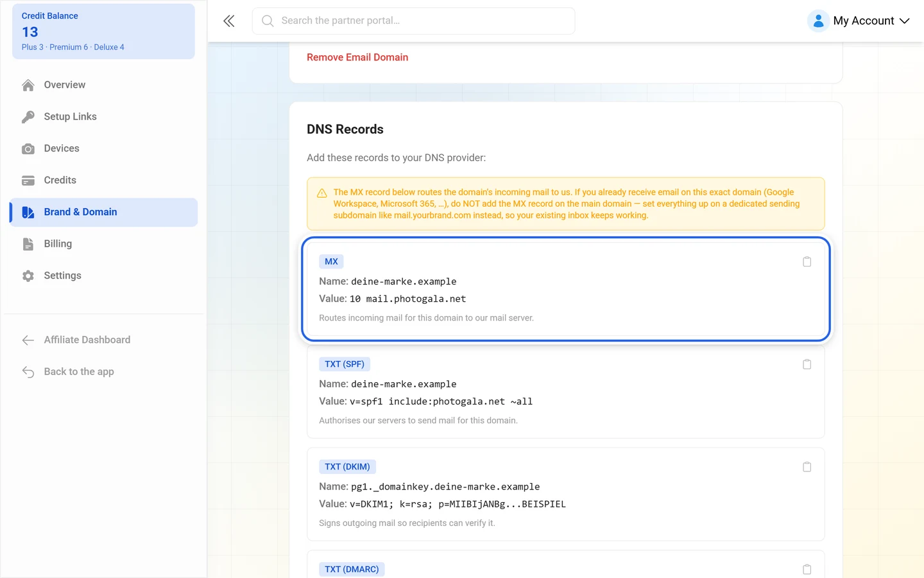Copy the TXT (DKIM) record clipboard icon
The image size is (924, 578).
pos(807,467)
